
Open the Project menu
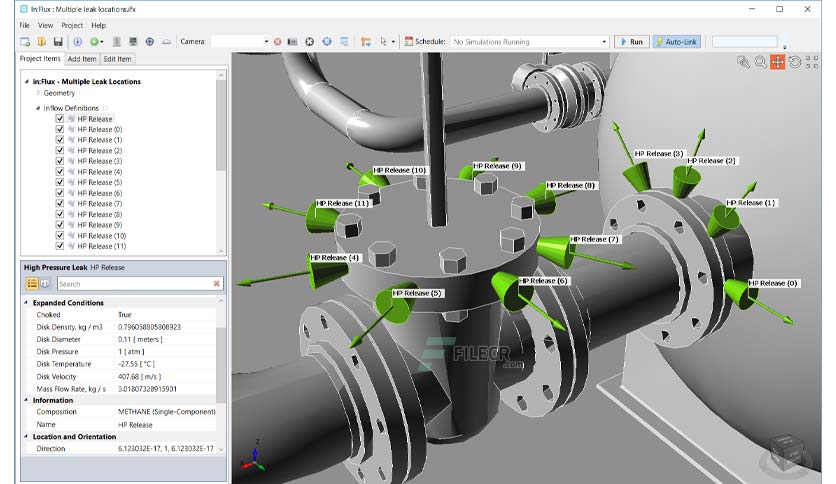[x=72, y=25]
